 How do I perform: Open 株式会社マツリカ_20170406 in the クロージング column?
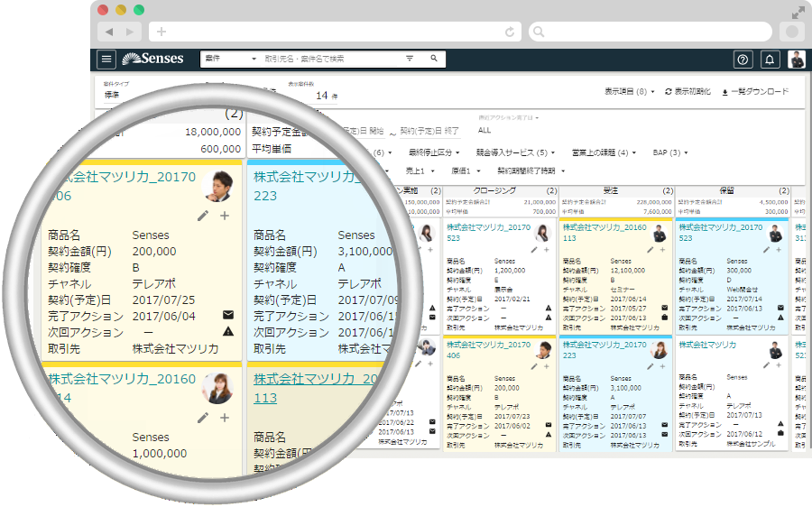[x=488, y=350]
